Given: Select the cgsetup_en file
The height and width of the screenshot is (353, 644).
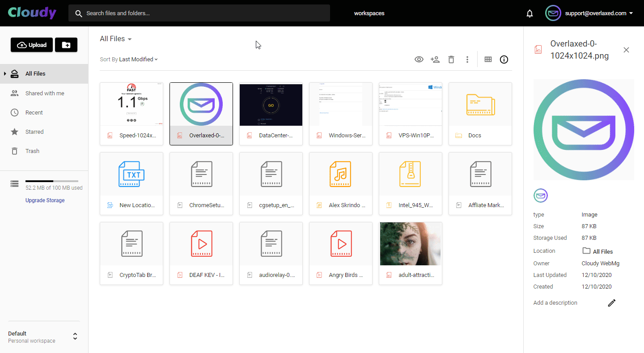Looking at the screenshot, I should click(x=271, y=183).
